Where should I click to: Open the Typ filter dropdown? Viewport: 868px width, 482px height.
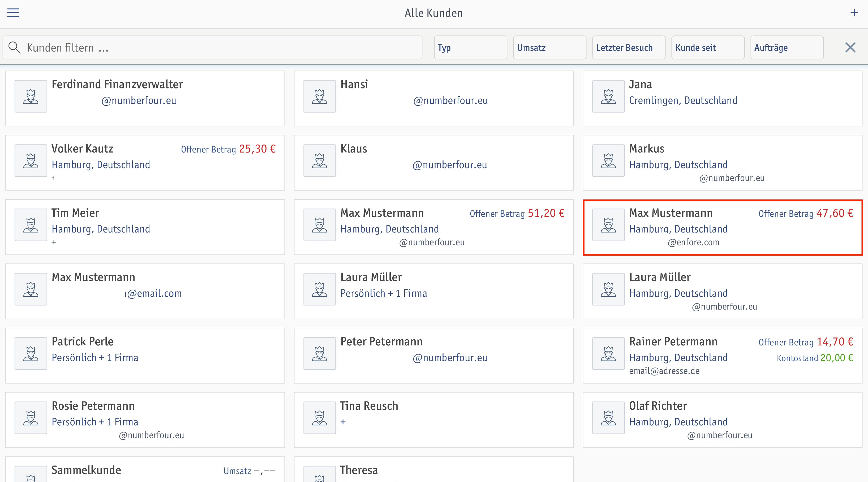point(470,48)
